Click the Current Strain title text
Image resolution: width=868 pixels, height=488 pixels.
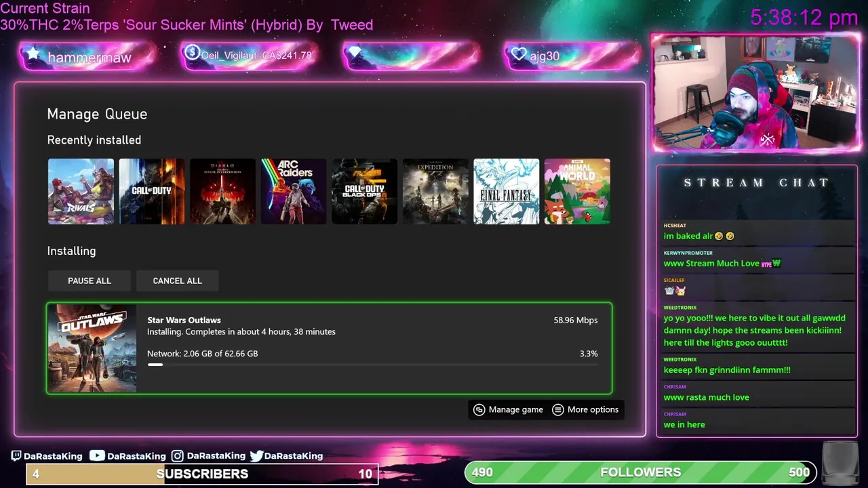click(x=45, y=8)
